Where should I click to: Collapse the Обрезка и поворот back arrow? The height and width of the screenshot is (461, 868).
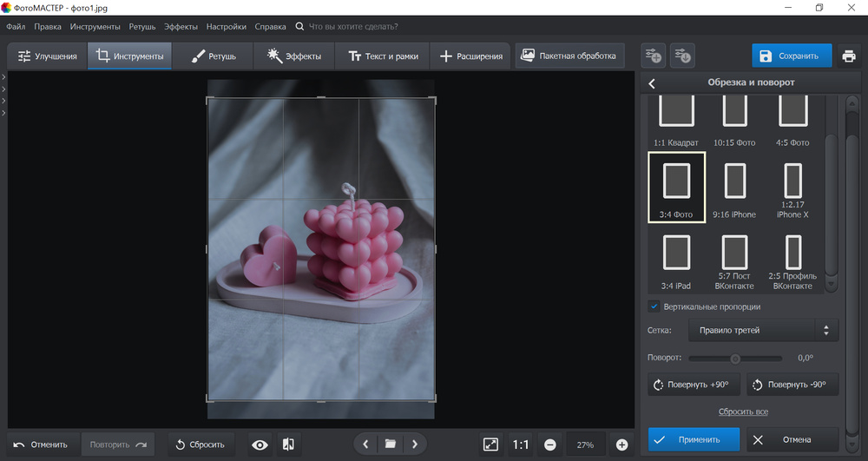[652, 83]
